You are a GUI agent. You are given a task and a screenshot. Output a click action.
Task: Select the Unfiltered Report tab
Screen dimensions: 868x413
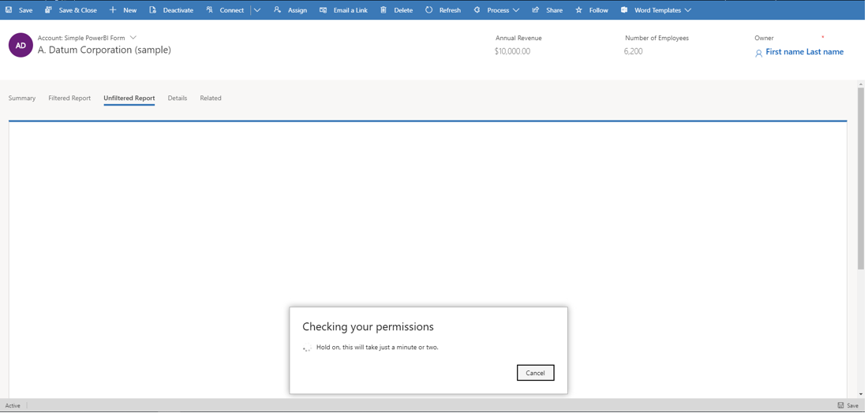coord(129,98)
